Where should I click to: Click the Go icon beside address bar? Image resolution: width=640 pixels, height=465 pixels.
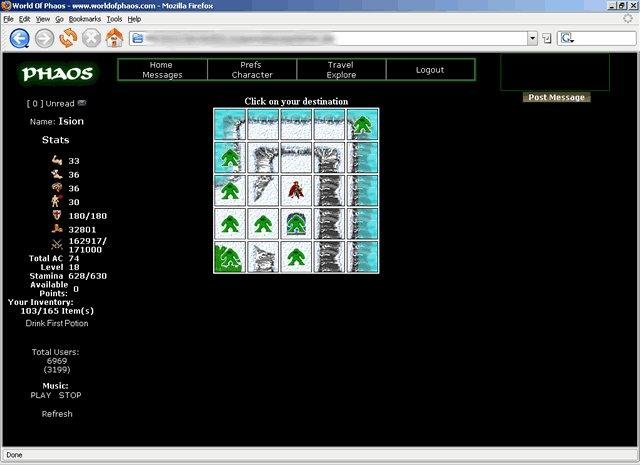coord(547,38)
